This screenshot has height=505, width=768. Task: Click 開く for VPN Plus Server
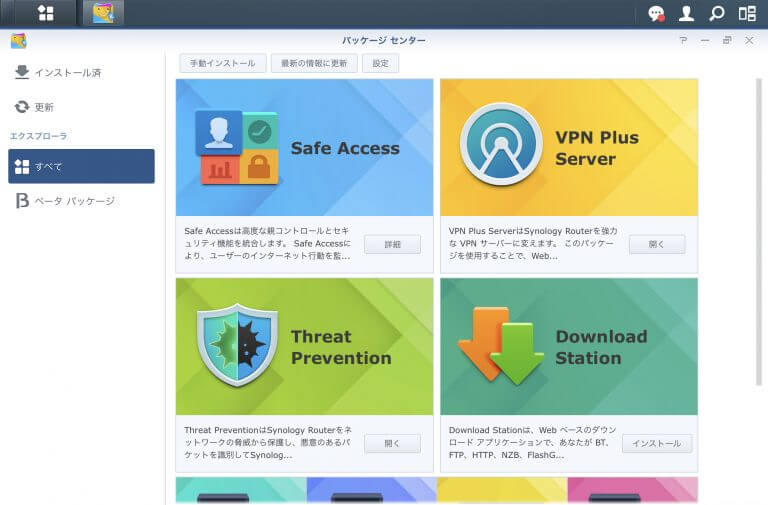click(657, 244)
